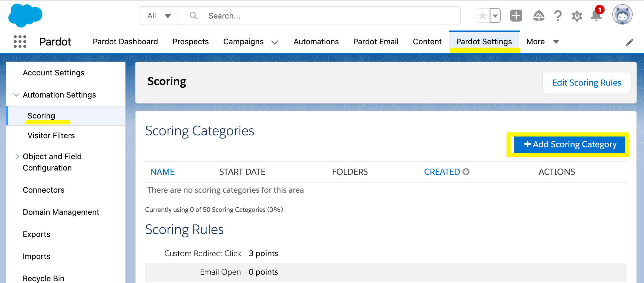Image resolution: width=644 pixels, height=283 pixels.
Task: Click in the Search field
Action: (x=318, y=16)
